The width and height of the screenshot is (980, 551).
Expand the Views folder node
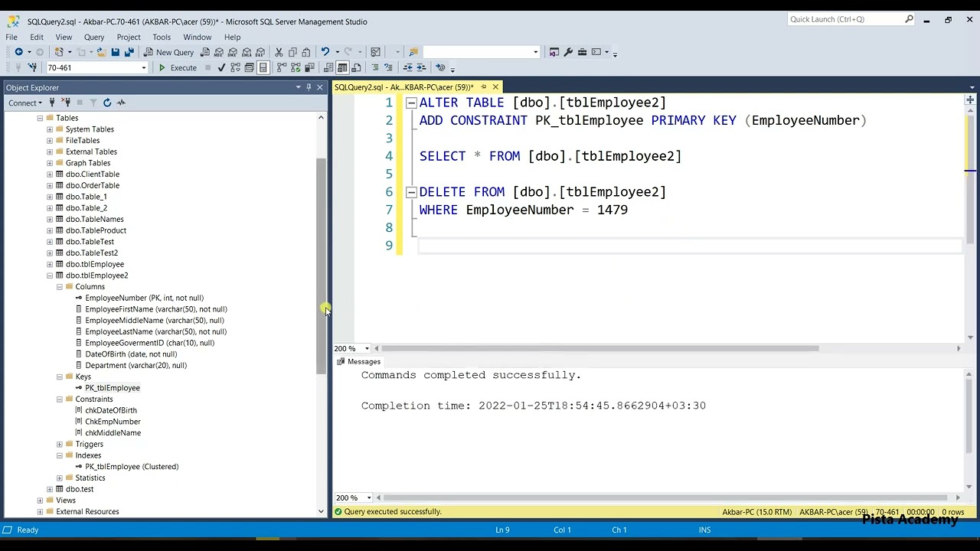coord(40,500)
